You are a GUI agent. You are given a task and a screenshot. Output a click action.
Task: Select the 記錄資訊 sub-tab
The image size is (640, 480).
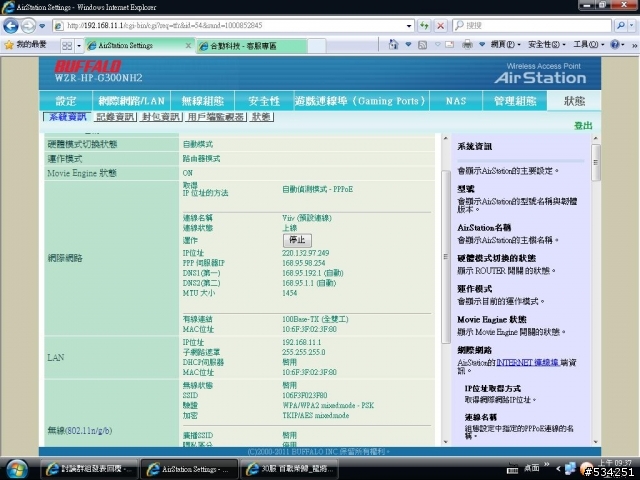tap(115, 117)
